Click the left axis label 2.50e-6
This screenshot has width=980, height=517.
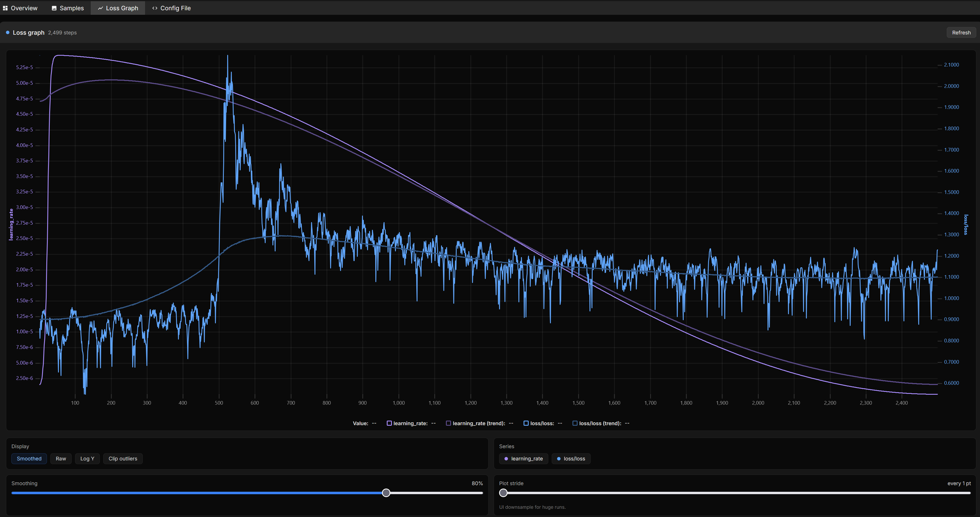coord(24,378)
